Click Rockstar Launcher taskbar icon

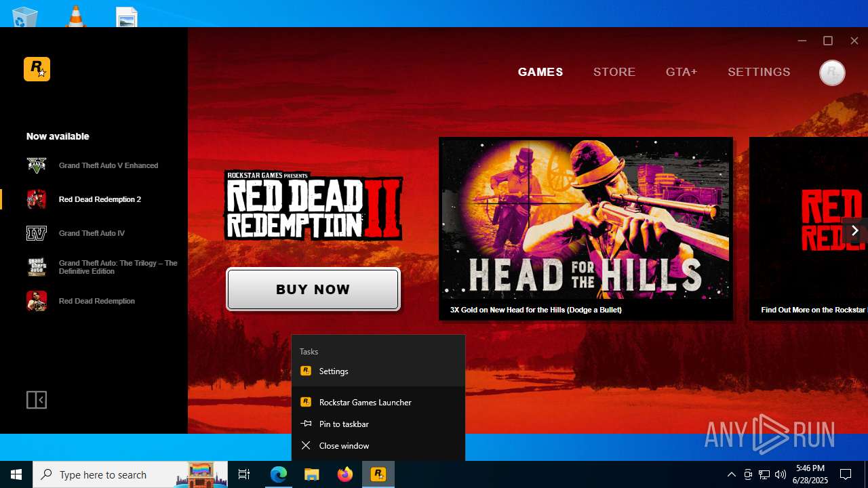click(x=378, y=474)
